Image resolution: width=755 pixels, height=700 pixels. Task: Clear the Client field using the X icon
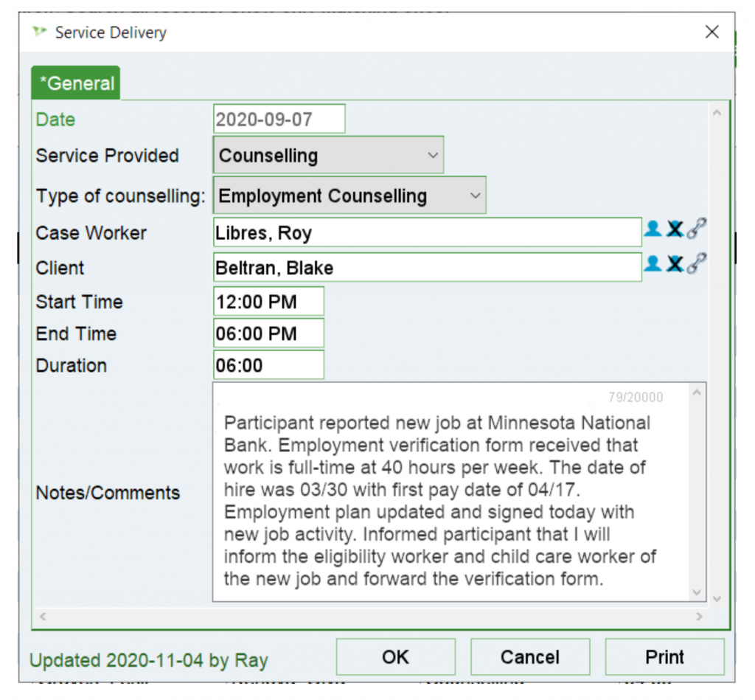pyautogui.click(x=675, y=264)
